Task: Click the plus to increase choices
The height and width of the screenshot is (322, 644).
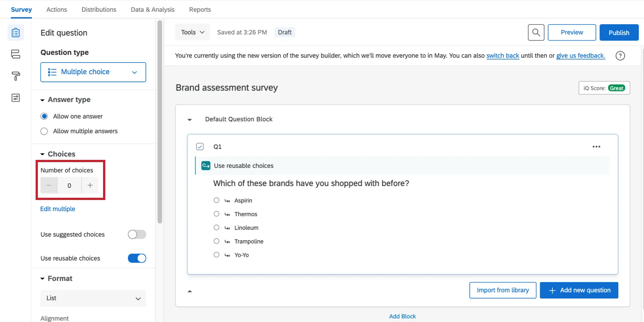Action: point(90,185)
